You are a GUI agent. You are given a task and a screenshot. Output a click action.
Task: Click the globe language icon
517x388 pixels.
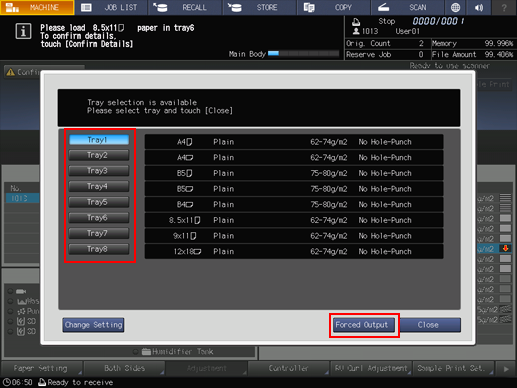pos(455,7)
